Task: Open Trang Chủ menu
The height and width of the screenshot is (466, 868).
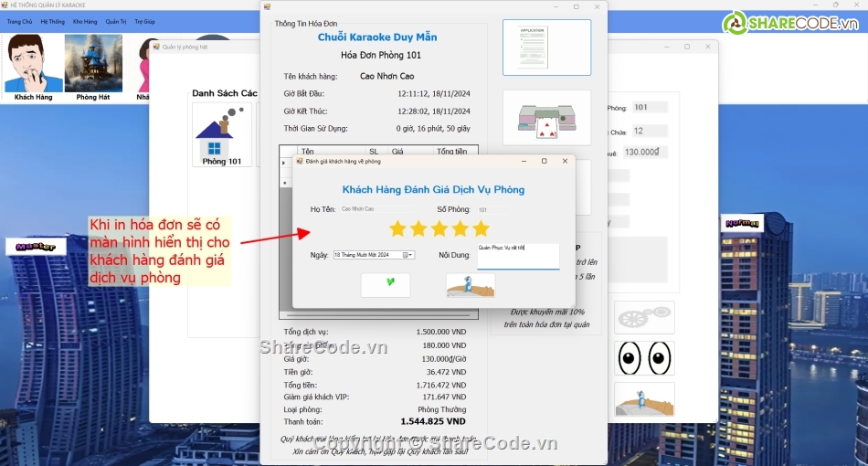Action: [x=19, y=22]
